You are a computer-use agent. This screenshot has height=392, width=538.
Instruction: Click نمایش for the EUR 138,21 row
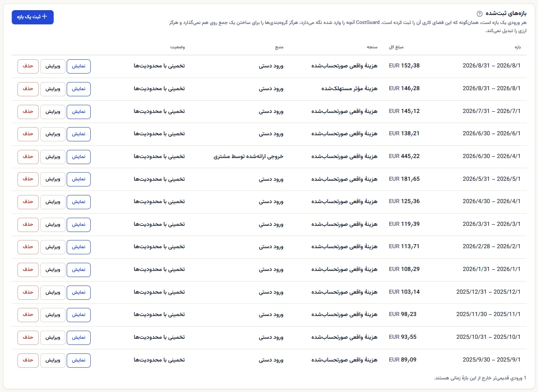(x=78, y=134)
